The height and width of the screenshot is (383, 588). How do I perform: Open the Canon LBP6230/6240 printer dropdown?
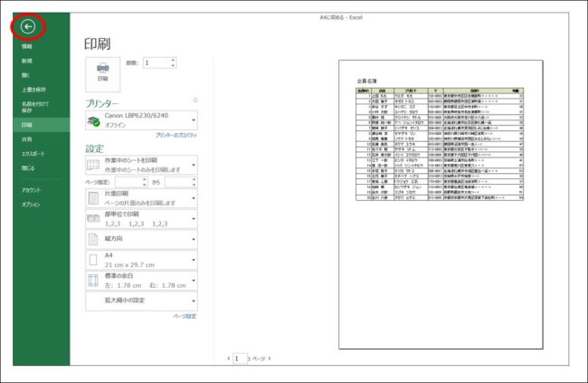click(141, 120)
